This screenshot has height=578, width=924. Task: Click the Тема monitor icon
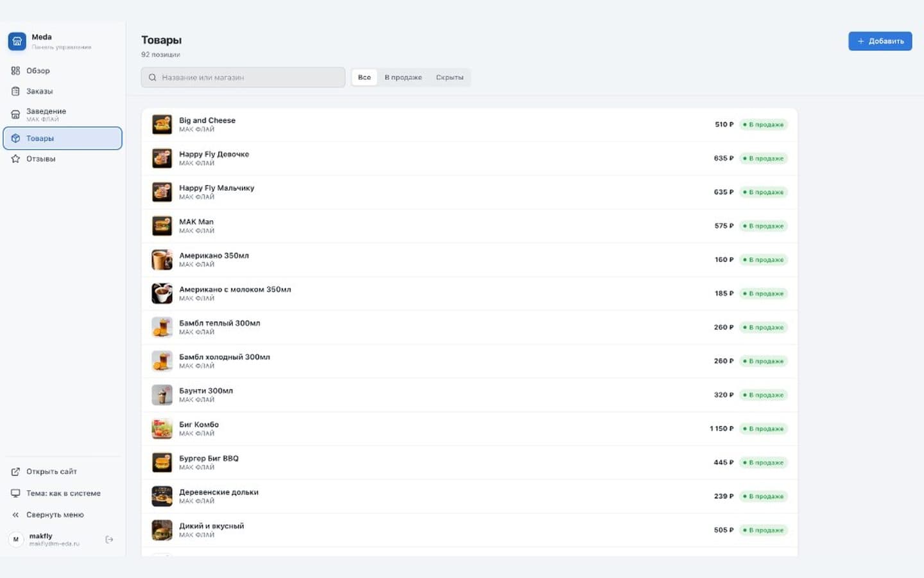[15, 493]
